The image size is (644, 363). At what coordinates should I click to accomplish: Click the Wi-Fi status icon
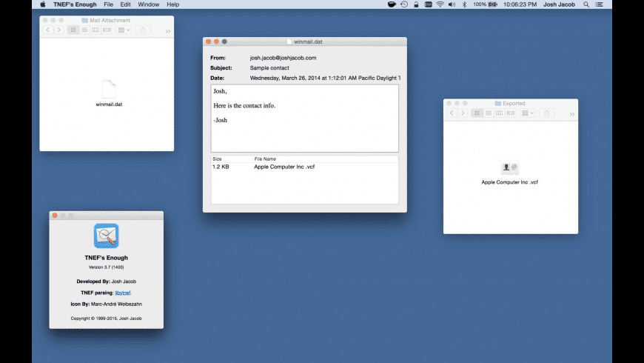pyautogui.click(x=440, y=4)
